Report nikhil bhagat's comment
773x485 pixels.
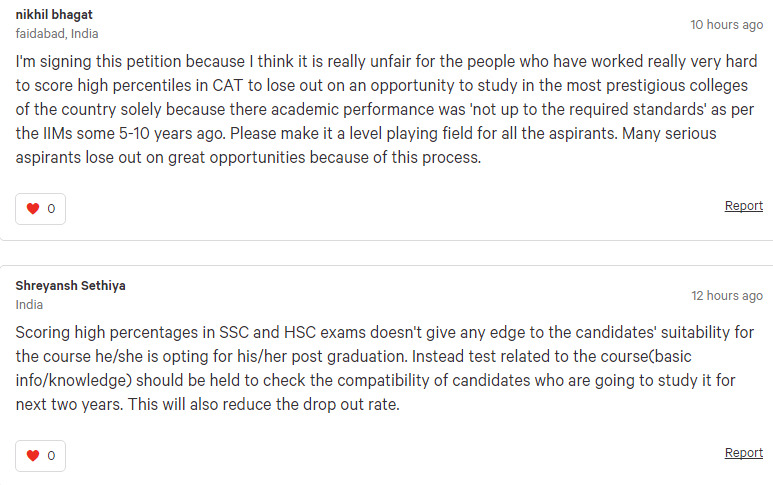click(743, 206)
